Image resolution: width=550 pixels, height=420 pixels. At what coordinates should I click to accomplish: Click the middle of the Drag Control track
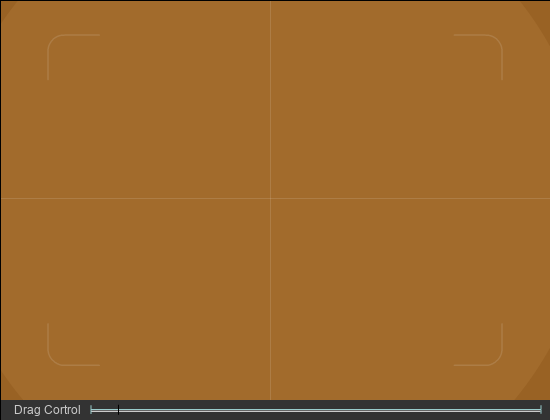coord(316,409)
